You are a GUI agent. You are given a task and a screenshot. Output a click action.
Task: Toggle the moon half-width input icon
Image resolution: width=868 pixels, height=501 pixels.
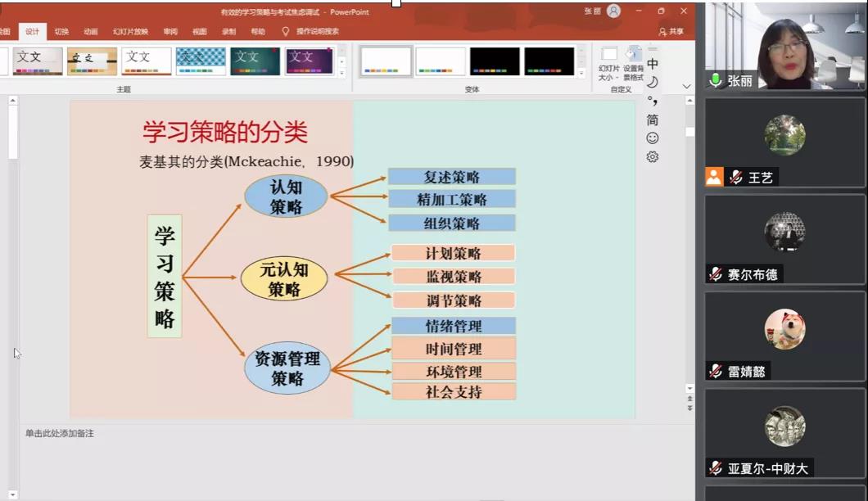[653, 83]
